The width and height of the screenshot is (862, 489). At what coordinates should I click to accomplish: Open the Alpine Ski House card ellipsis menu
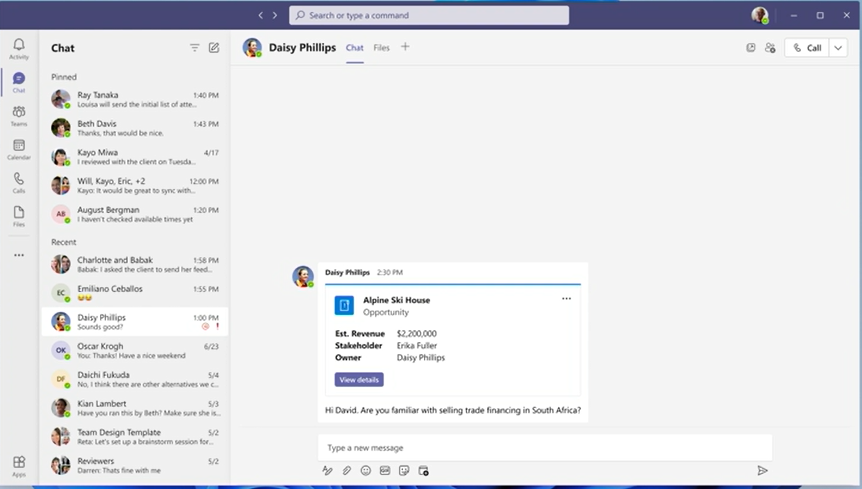(x=566, y=298)
